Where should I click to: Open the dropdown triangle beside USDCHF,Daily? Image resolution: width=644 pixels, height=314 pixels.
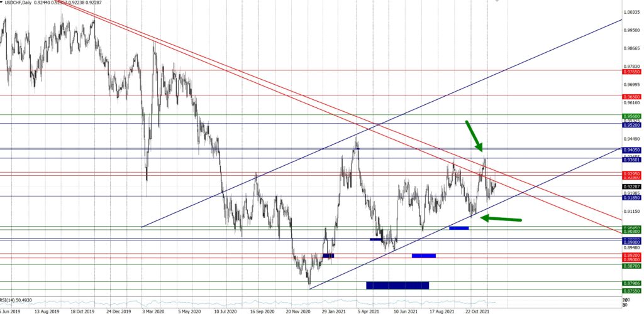pyautogui.click(x=3, y=3)
